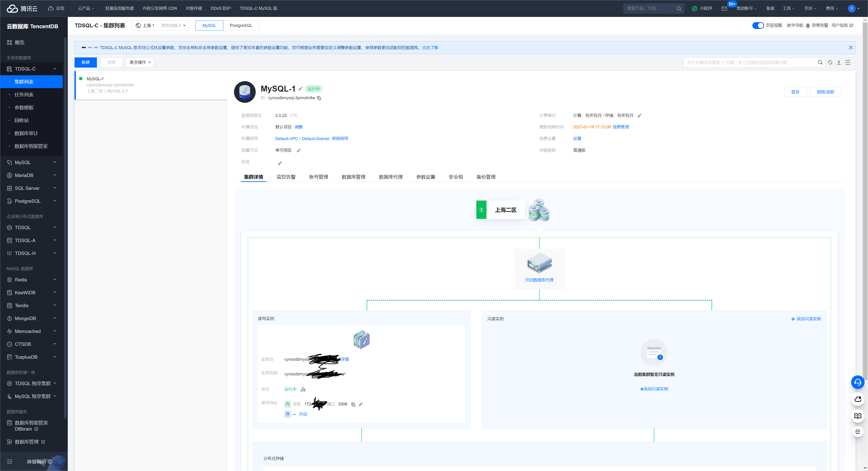Image resolution: width=868 pixels, height=471 pixels.
Task: Open the 安全组 tab
Action: [x=456, y=177]
